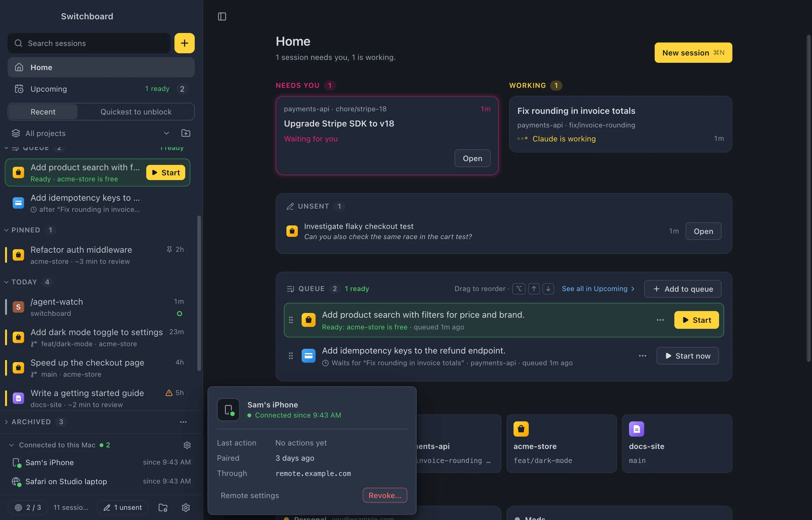Open more options for product search queue item
This screenshot has height=520, width=812.
(x=660, y=320)
